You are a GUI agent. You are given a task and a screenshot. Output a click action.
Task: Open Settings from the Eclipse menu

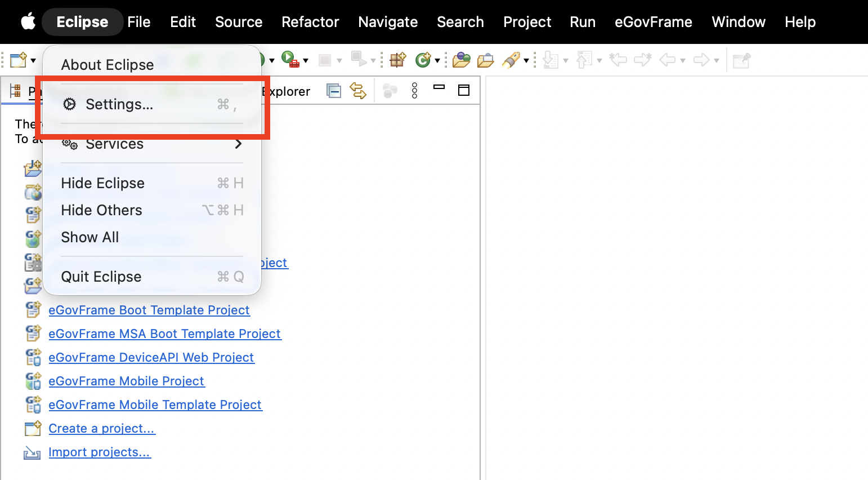pos(152,104)
